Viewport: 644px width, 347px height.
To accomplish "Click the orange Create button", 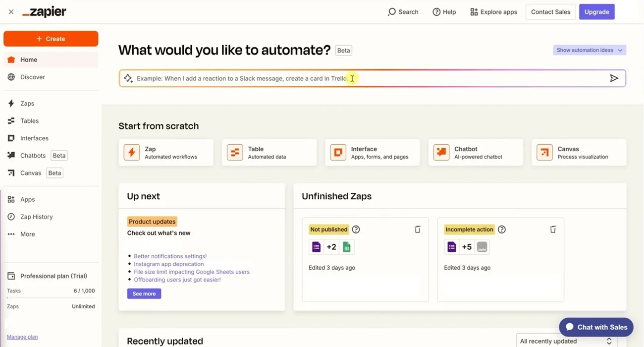I will coord(51,38).
